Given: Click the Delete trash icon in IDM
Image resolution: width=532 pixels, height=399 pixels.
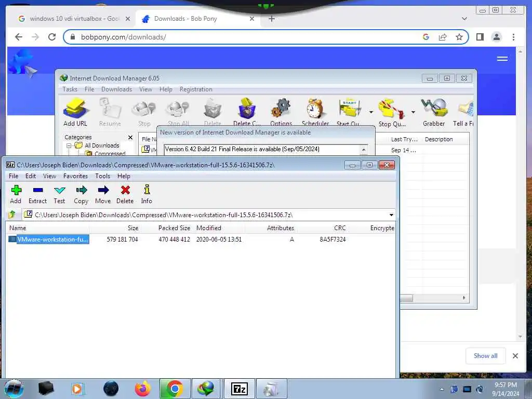Looking at the screenshot, I should pos(212,112).
